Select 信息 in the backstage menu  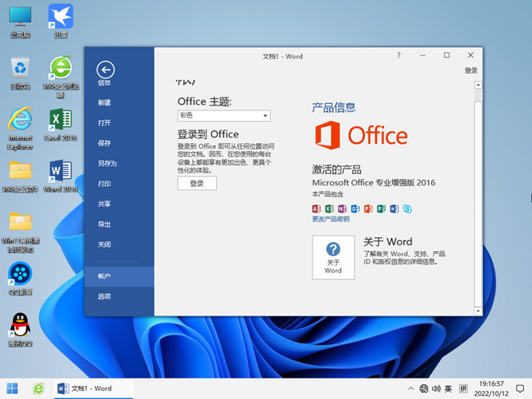104,83
